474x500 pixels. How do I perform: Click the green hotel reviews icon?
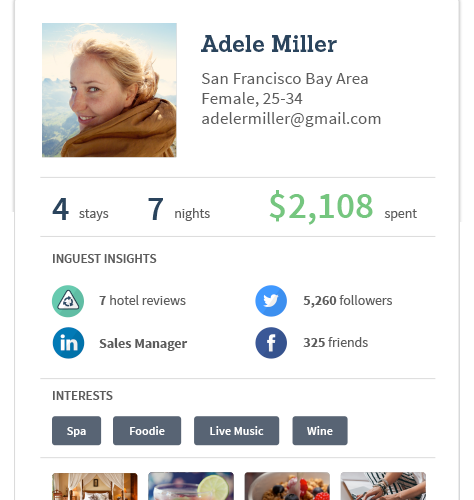(68, 301)
